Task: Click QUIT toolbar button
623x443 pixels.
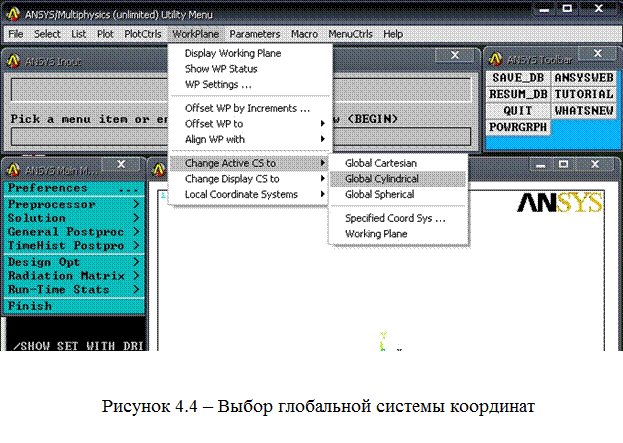Action: click(x=518, y=111)
